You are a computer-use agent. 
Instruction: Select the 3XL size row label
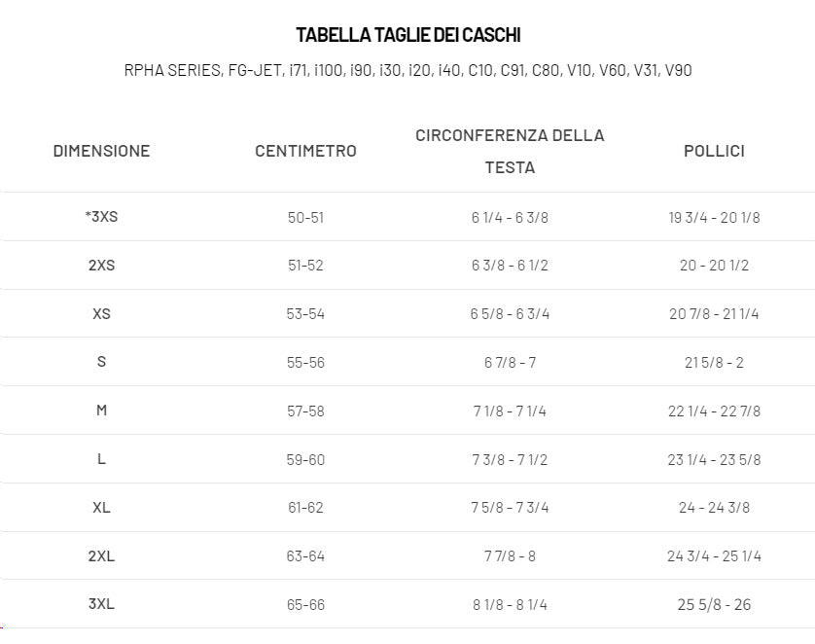click(101, 604)
